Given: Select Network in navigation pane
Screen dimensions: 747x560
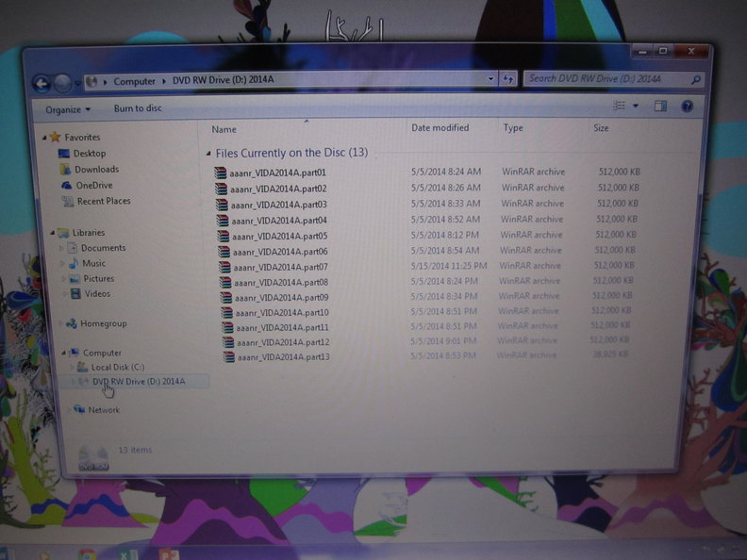Looking at the screenshot, I should 104,409.
